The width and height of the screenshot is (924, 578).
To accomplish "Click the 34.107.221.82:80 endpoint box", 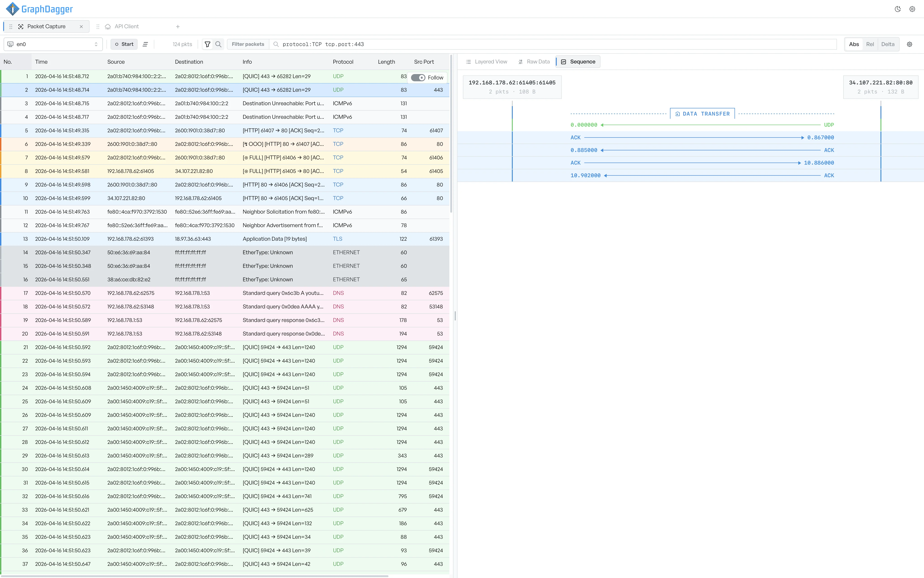I will (880, 87).
